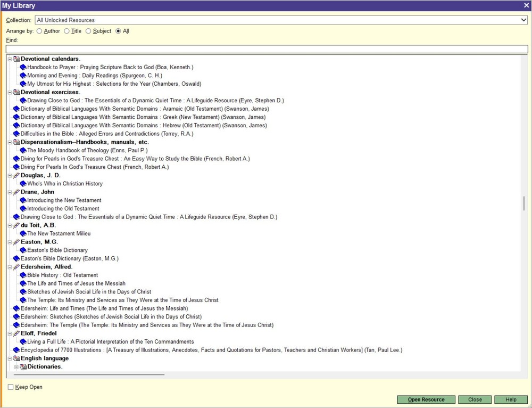The height and width of the screenshot is (408, 532).
Task: Collapse the Devotional exercises node
Action: coord(10,92)
